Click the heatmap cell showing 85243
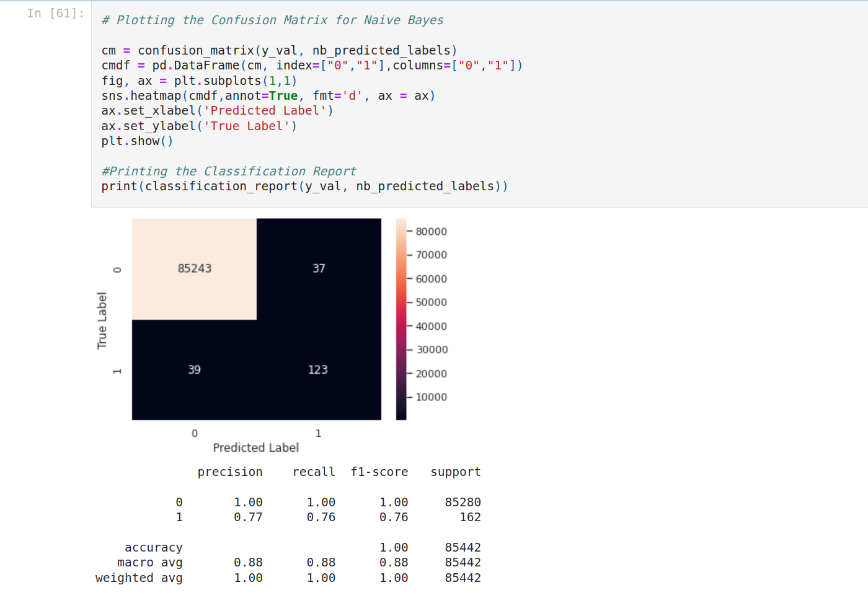The image size is (868, 603). point(194,269)
